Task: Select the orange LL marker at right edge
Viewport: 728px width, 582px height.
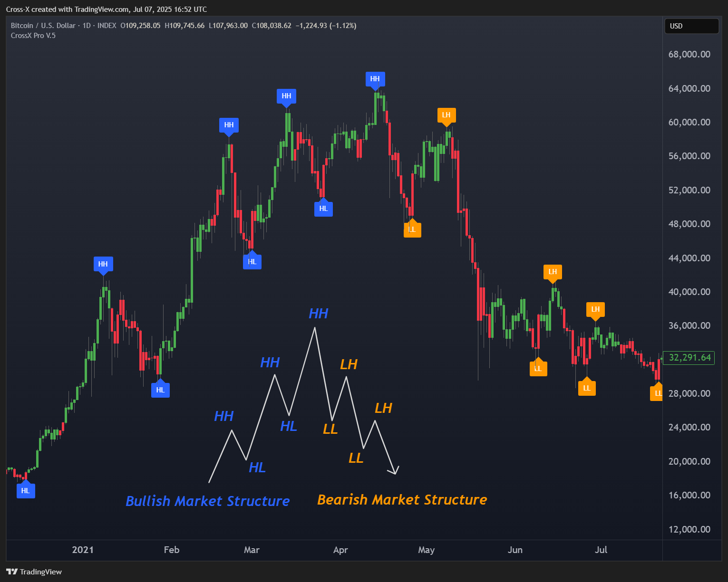Action: pyautogui.click(x=657, y=393)
